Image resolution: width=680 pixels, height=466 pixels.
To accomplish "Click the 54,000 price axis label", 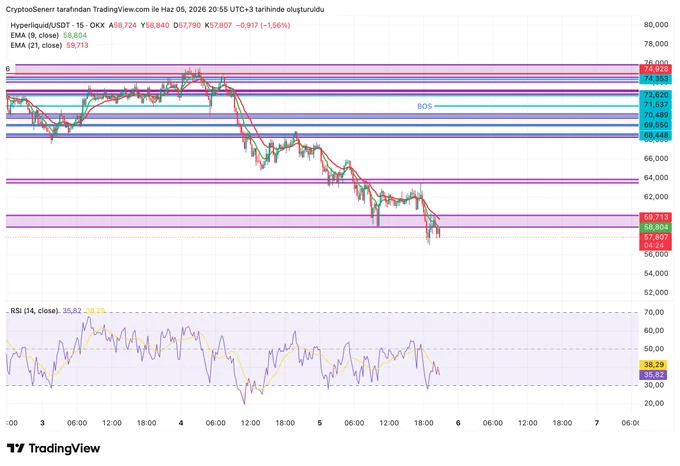I will (656, 274).
